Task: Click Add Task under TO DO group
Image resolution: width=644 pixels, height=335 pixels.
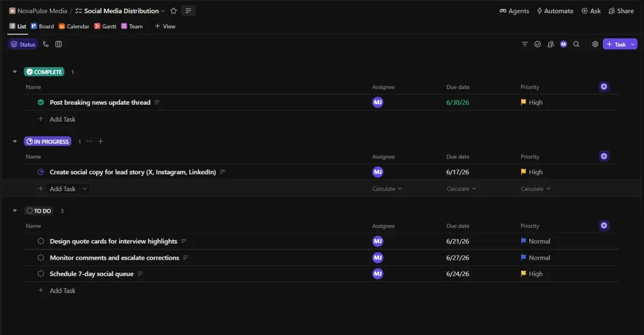Action: [62, 290]
